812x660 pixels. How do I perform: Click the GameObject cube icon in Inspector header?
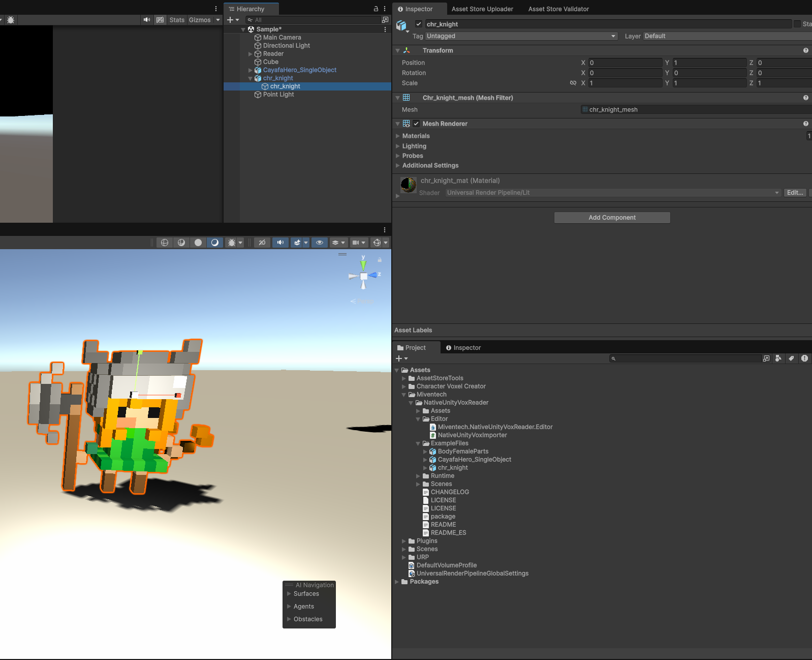point(401,25)
